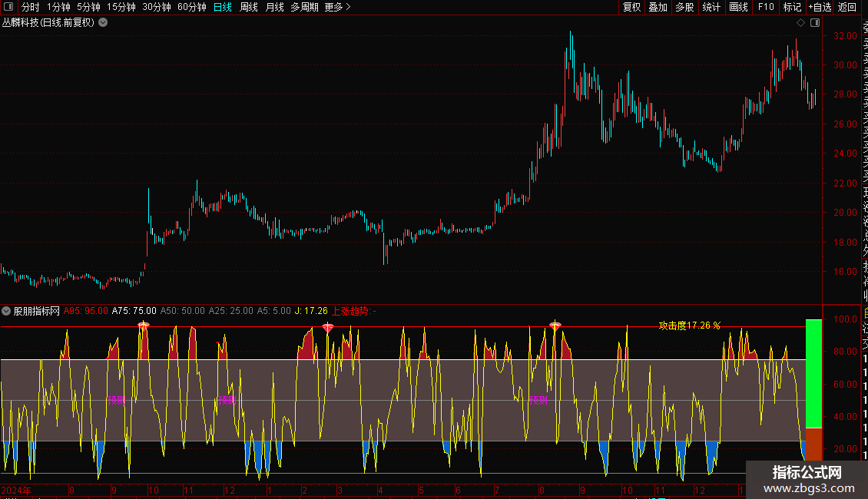868x499 pixels.
Task: Add the stock via +自选
Action: 820,7
